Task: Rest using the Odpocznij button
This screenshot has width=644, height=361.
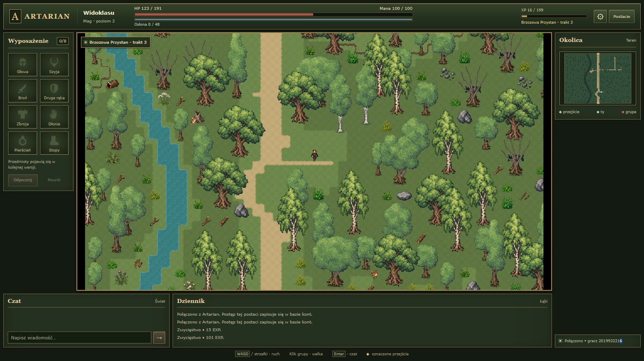Action: (23, 180)
